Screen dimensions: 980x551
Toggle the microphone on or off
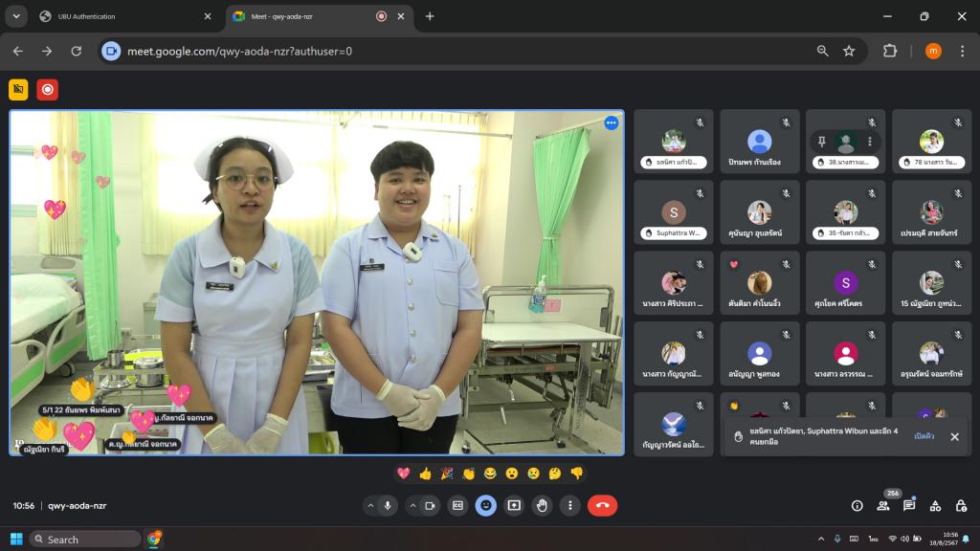click(x=389, y=505)
